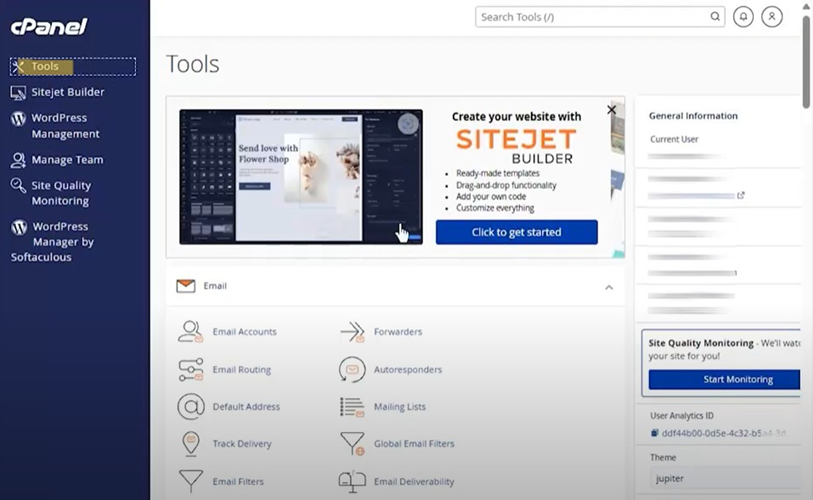Image resolution: width=813 pixels, height=500 pixels.
Task: Open the Mailing Lists icon
Action: [x=352, y=407]
